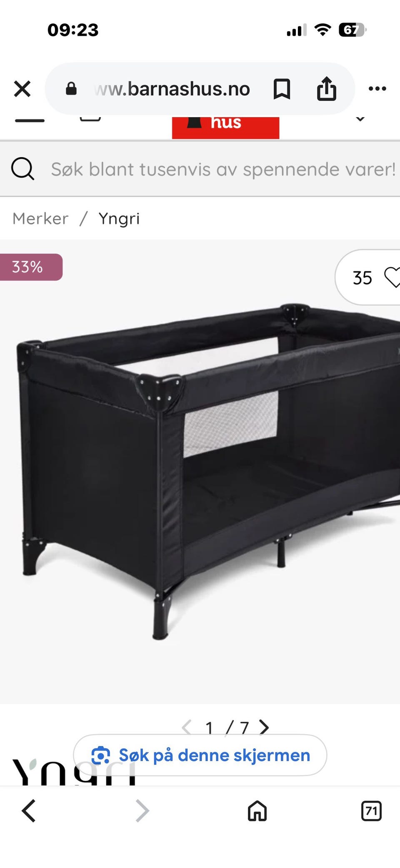
Task: Go back with browser back arrow
Action: pos(28,811)
